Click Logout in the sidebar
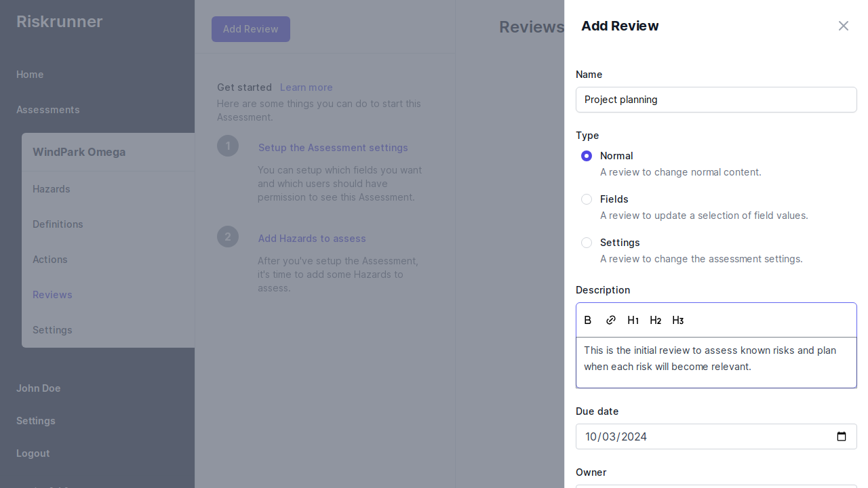 [33, 453]
